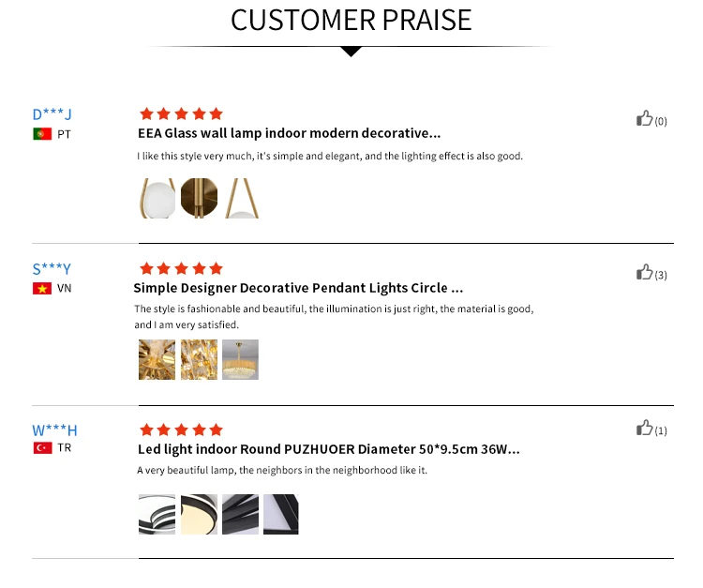View first gold crystal close-up photo
The image size is (703, 588).
point(157,360)
